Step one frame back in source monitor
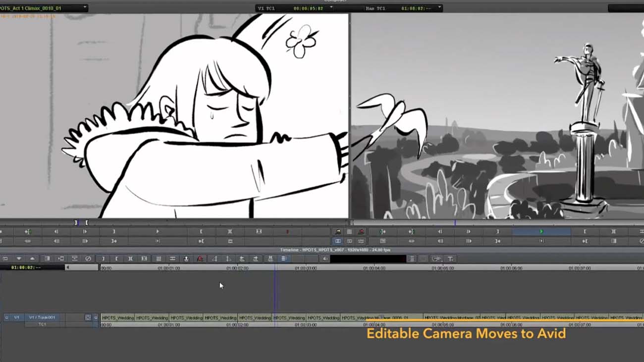Image resolution: width=644 pixels, height=362 pixels. pos(56,231)
